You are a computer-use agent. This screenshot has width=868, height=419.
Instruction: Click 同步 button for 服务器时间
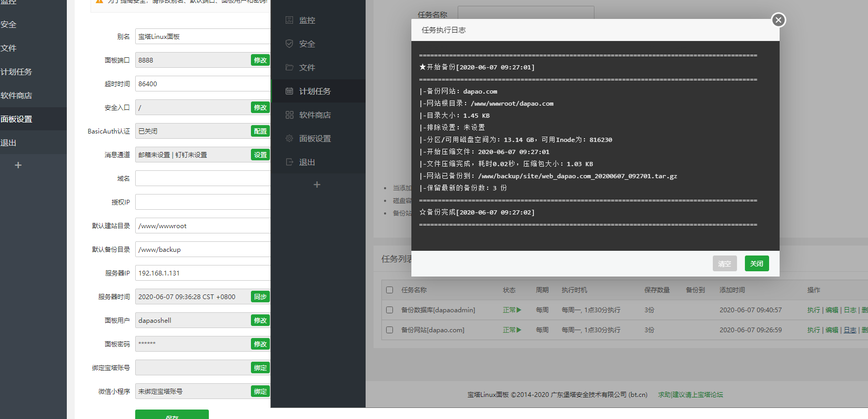(260, 297)
